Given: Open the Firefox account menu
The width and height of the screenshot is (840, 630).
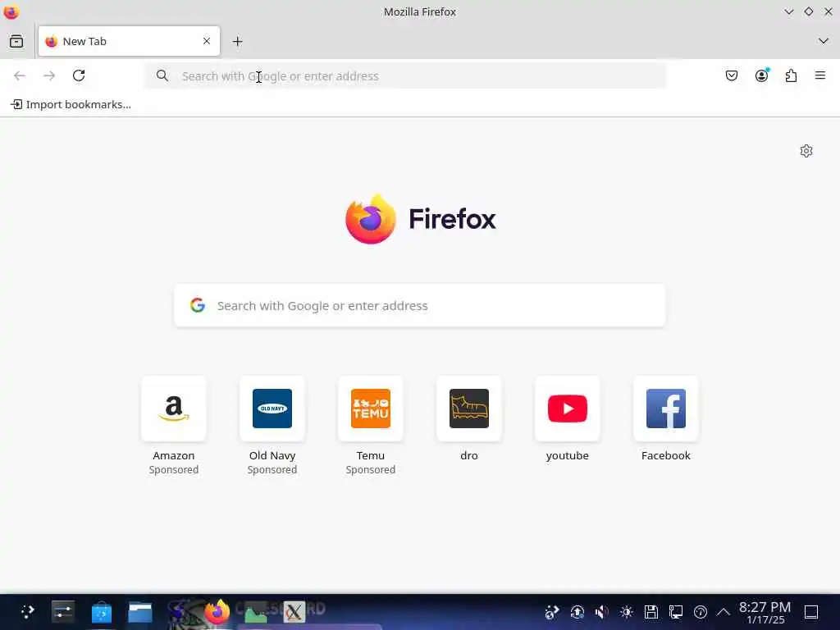Looking at the screenshot, I should pyautogui.click(x=762, y=75).
